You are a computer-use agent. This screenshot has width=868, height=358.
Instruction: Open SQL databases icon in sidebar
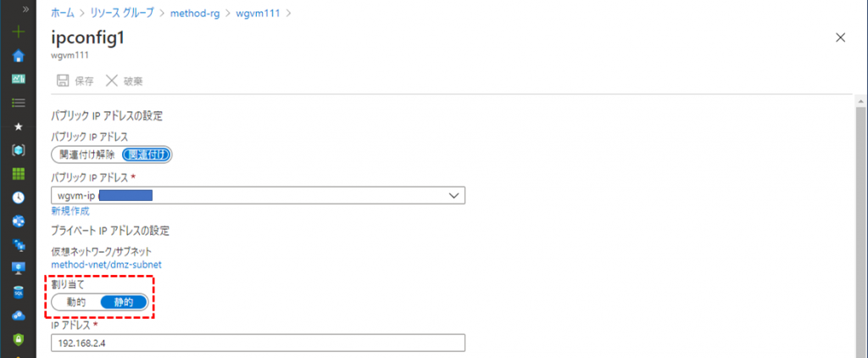pos(19,292)
